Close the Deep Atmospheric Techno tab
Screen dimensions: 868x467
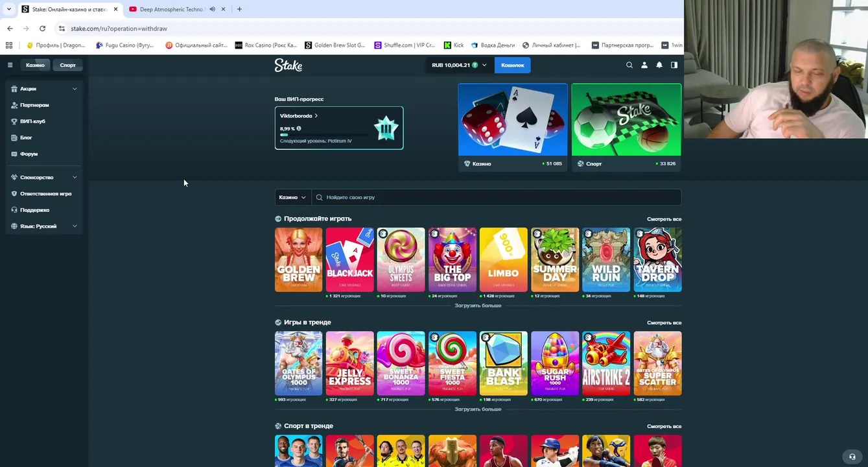click(x=223, y=9)
